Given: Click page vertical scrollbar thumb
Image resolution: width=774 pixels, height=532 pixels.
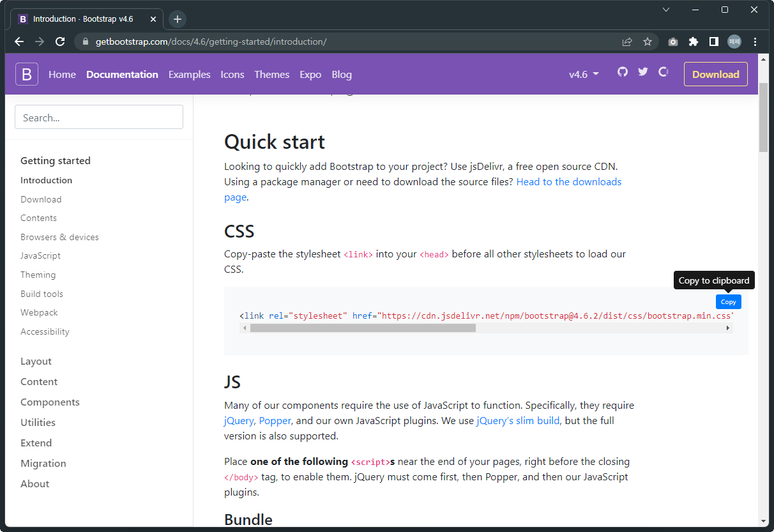Looking at the screenshot, I should point(763,117).
